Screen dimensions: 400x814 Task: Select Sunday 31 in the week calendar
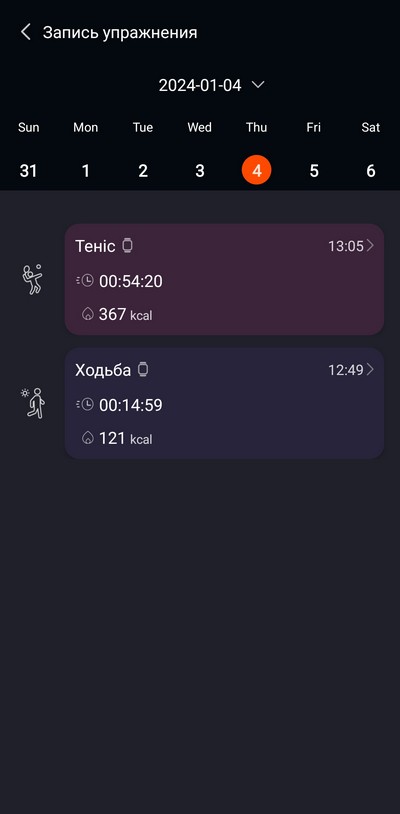pos(29,170)
